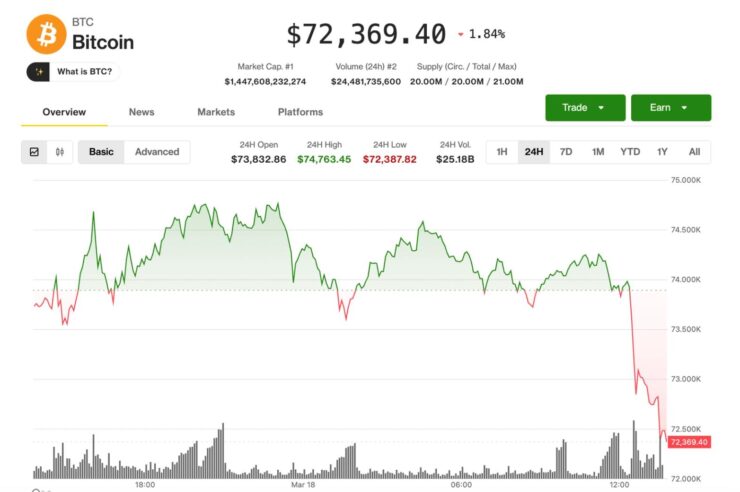The image size is (740, 492).
Task: Click the sparkle icon beside What is BTC?
Action: point(40,72)
